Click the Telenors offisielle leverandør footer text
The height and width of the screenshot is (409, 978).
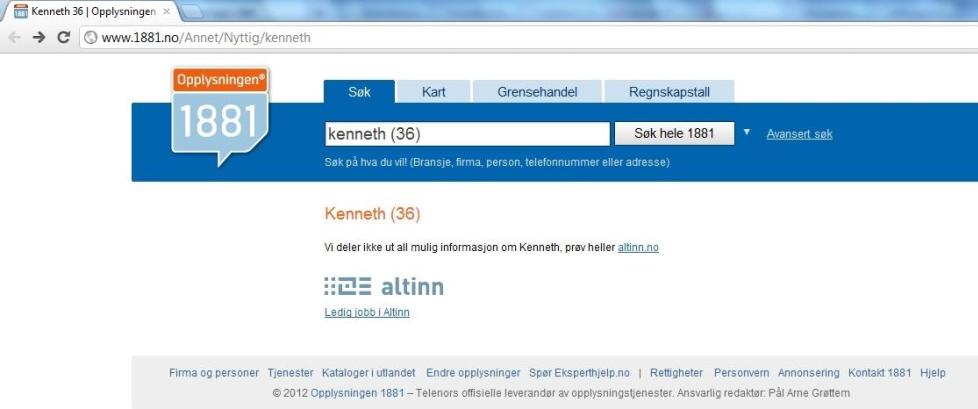545,393
